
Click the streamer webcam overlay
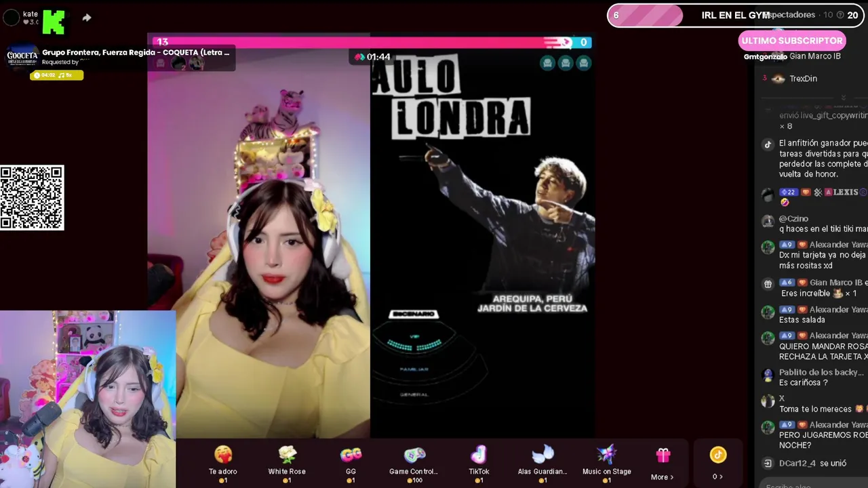87,399
